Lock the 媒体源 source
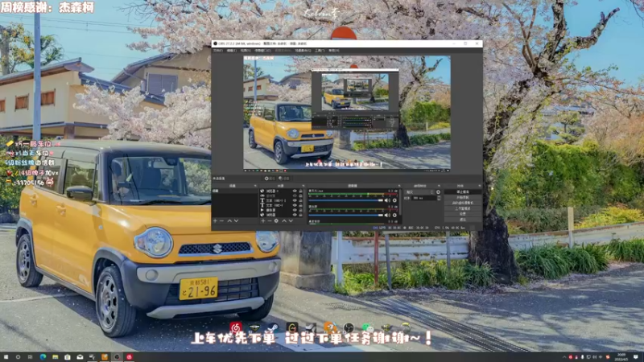 point(300,210)
